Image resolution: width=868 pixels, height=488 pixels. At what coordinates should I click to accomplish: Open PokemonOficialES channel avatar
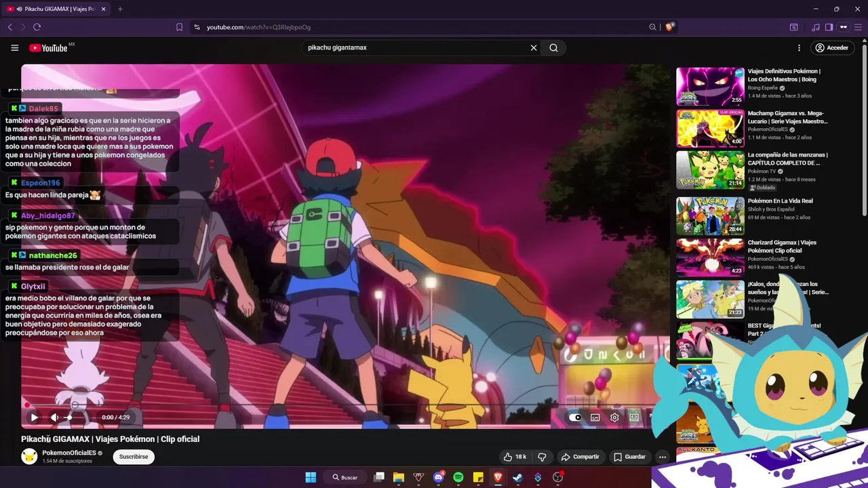click(x=29, y=456)
